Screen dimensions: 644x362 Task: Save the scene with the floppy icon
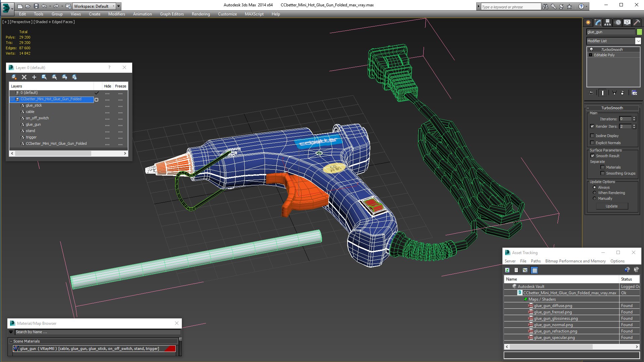[36, 6]
